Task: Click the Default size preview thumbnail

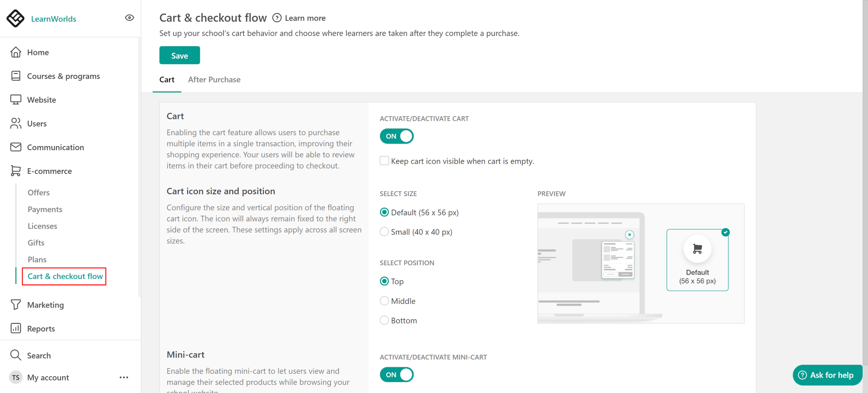Action: [697, 260]
